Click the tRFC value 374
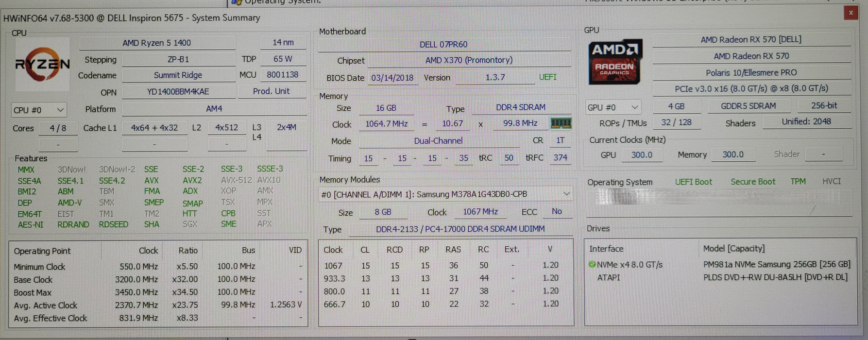868x340 pixels. click(x=561, y=157)
